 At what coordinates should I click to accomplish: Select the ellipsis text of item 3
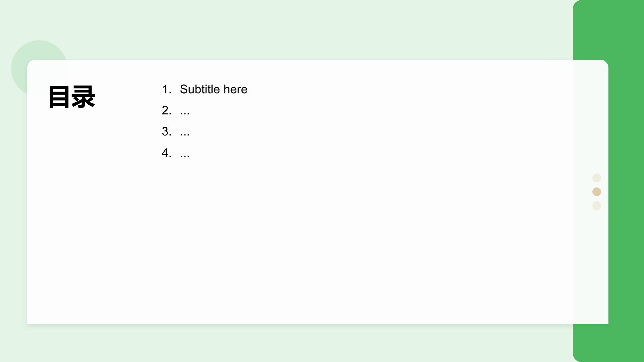coord(185,133)
